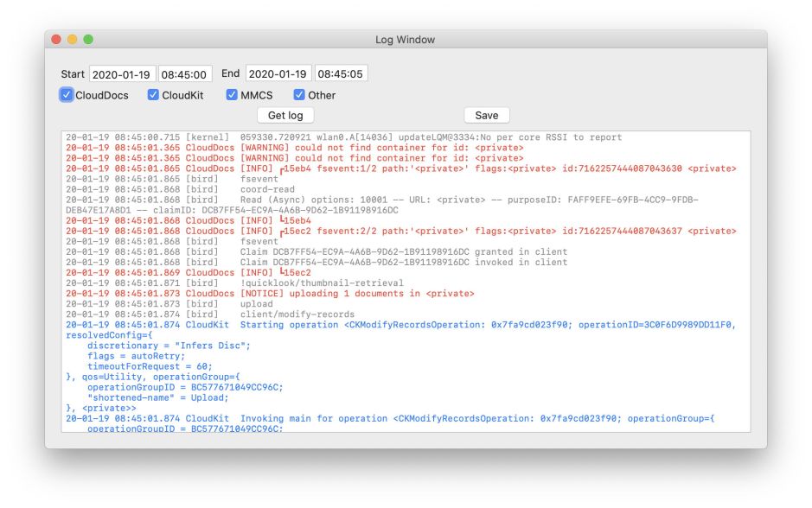Disable the MMCS checkbox
Screen dimensions: 812x508
pos(232,95)
